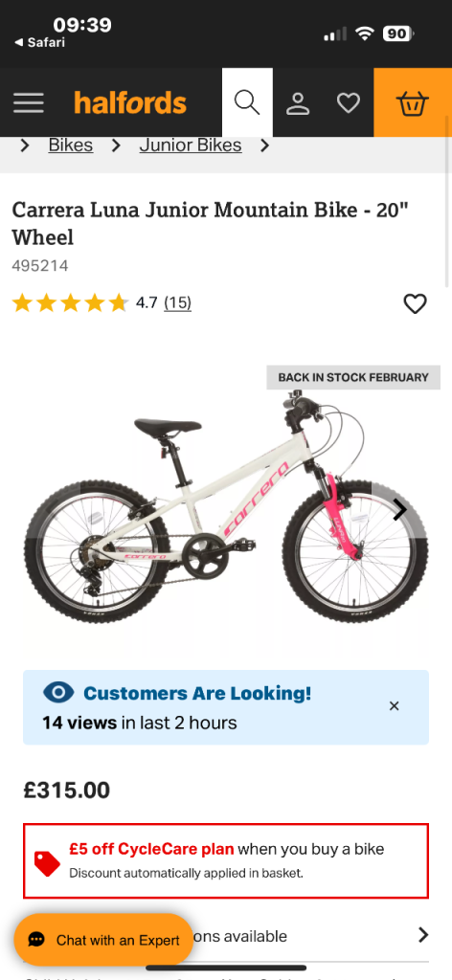This screenshot has width=452, height=980.
Task: Open wishlist heart in header
Action: (349, 103)
